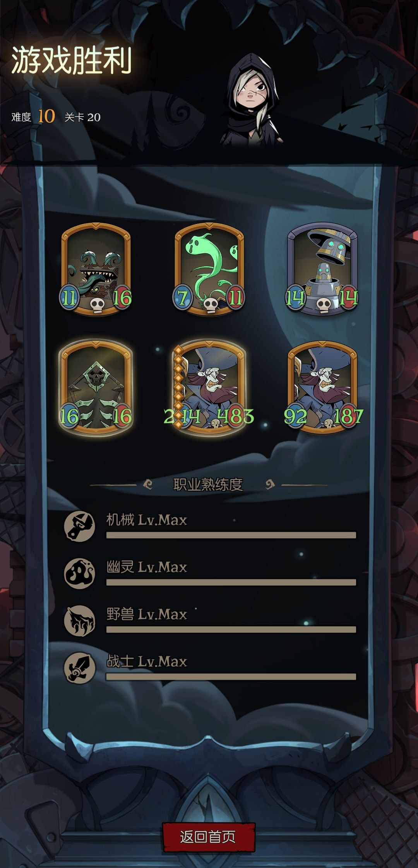Click the 难度 10 difficulty indicator
This screenshot has height=868, width=418.
33,116
